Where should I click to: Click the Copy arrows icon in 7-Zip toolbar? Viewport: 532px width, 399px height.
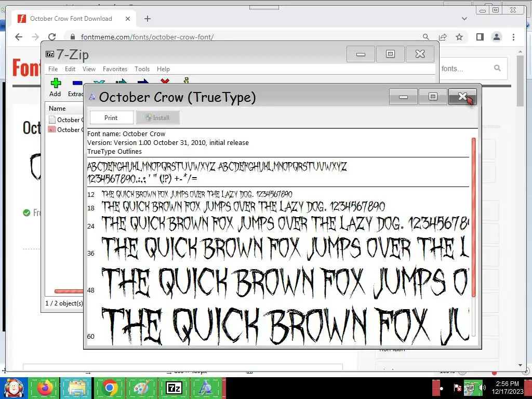pos(121,82)
